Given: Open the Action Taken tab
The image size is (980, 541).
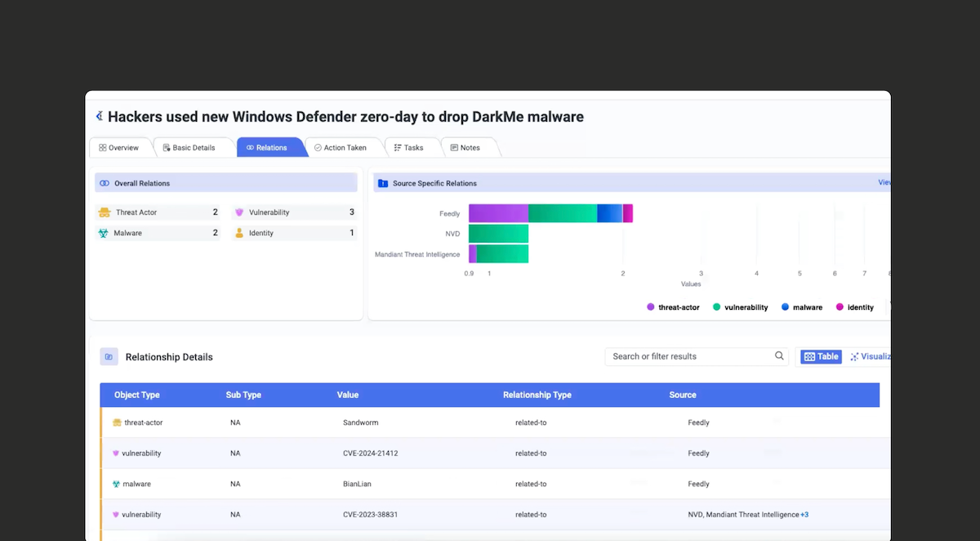Looking at the screenshot, I should (343, 147).
